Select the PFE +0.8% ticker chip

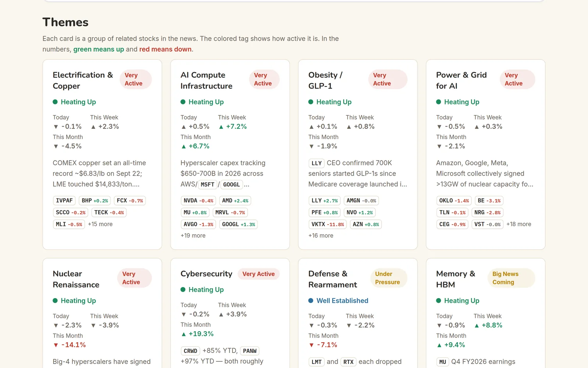tap(325, 212)
